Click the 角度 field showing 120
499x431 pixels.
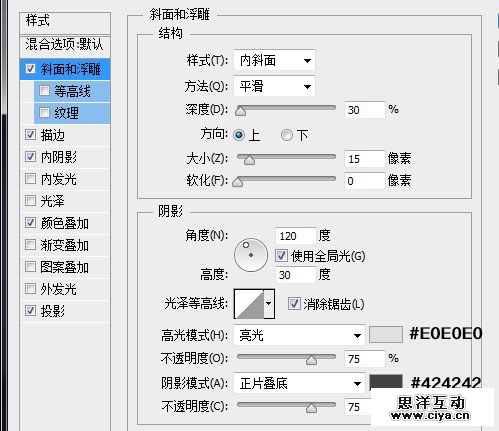[x=296, y=236]
